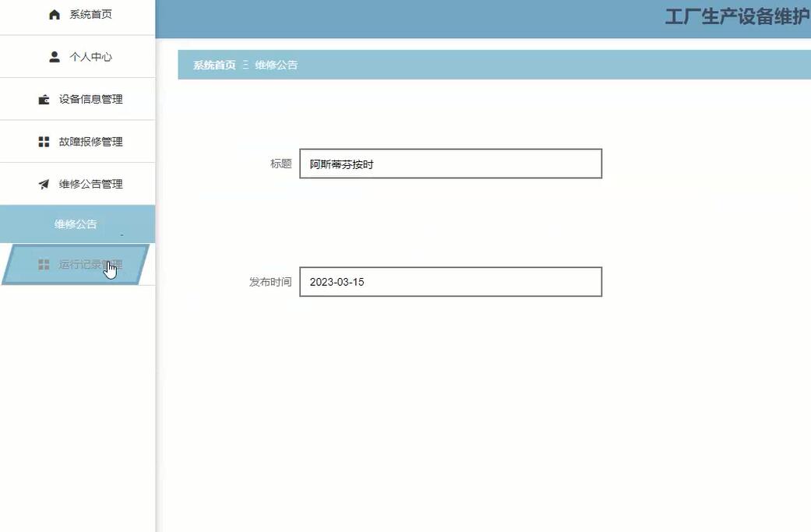Viewport: 811px width, 532px height.
Task: Expand the 故障报修管理 section
Action: pos(91,141)
